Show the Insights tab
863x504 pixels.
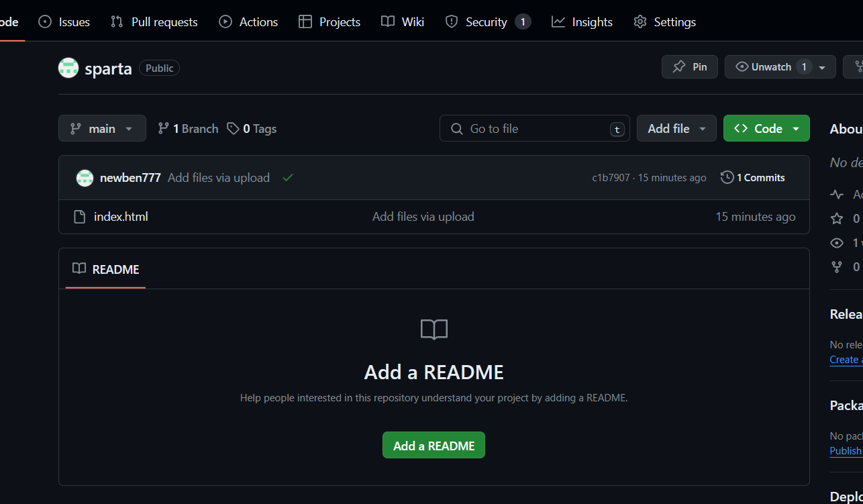tap(582, 21)
